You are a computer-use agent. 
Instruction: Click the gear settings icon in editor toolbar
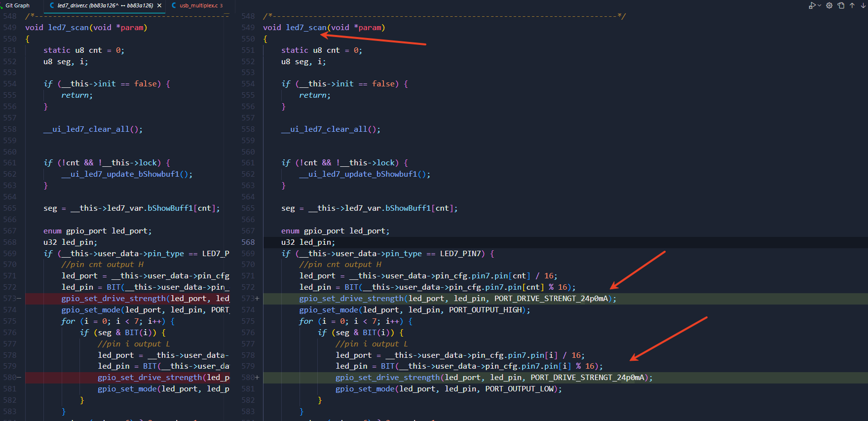830,5
